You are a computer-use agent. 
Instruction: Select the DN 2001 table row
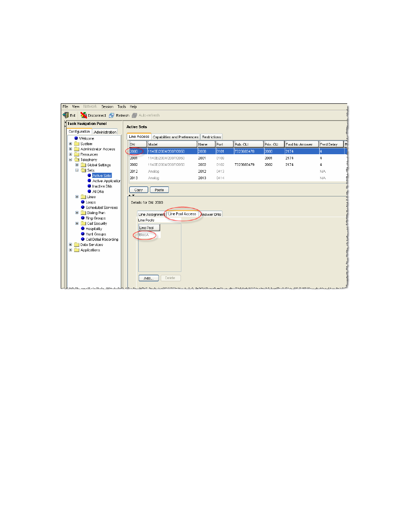point(237,158)
